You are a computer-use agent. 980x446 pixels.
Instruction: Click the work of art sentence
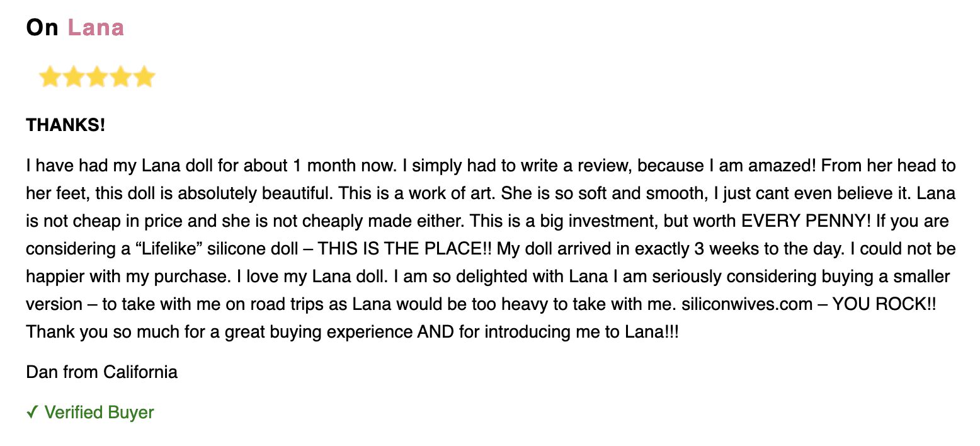[418, 194]
